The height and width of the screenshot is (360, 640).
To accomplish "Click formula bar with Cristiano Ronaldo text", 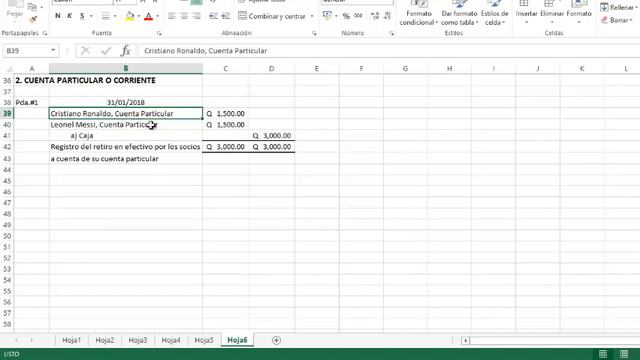I will [389, 51].
